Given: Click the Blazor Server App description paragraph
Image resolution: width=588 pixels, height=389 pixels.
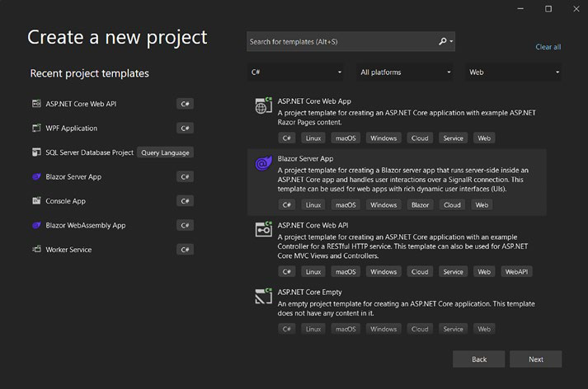Looking at the screenshot, I should (x=403, y=180).
